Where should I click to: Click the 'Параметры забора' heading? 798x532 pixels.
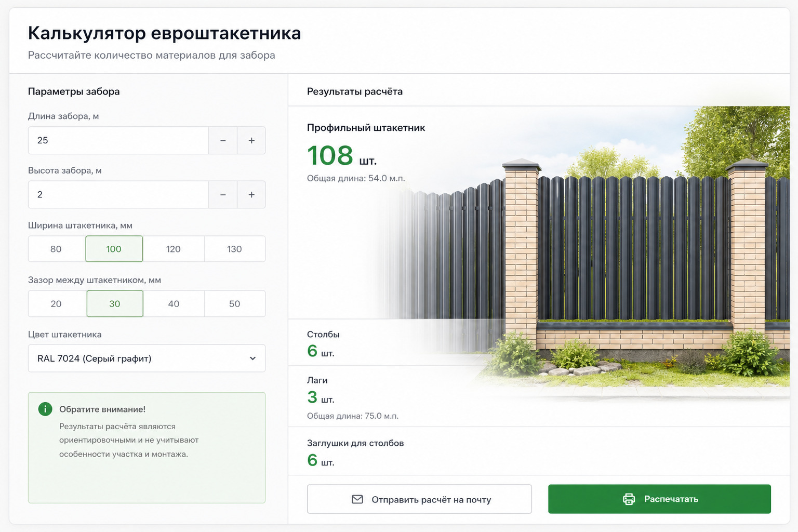tap(74, 91)
